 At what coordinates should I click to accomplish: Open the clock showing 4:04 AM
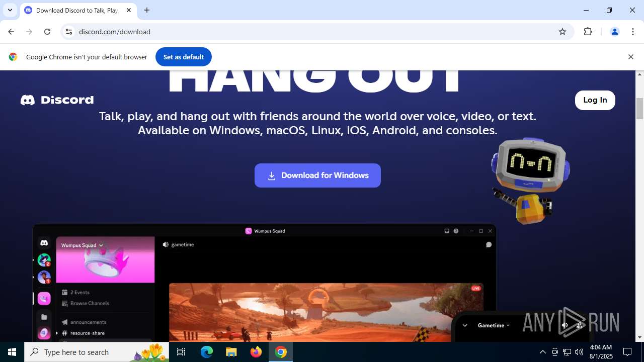[600, 352]
